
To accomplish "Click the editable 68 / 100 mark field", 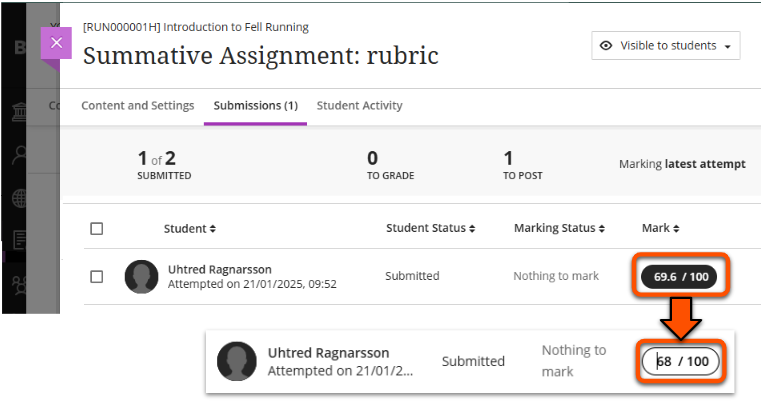I will point(682,361).
